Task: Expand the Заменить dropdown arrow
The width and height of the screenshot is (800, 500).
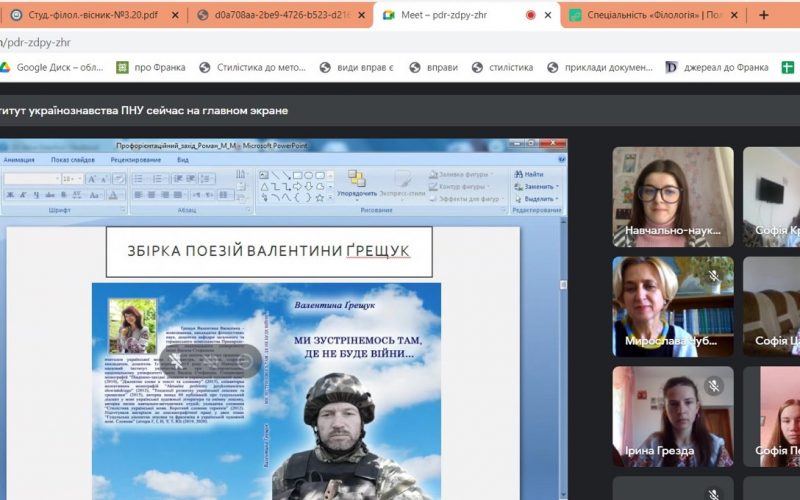Action: point(555,186)
